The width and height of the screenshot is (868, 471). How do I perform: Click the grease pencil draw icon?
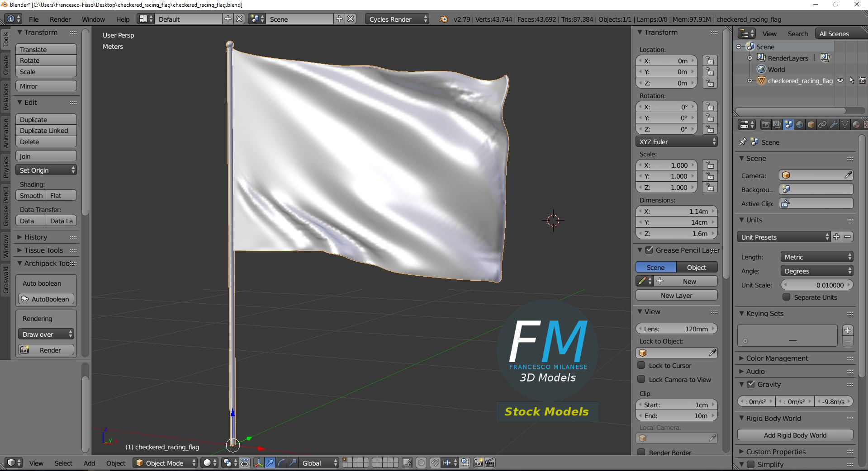tap(645, 281)
